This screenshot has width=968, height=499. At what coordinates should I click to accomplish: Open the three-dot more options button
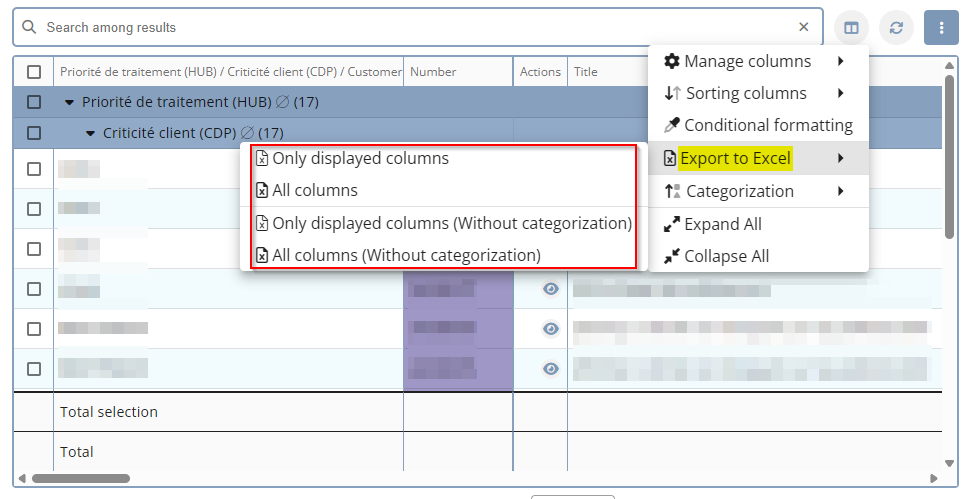941,28
